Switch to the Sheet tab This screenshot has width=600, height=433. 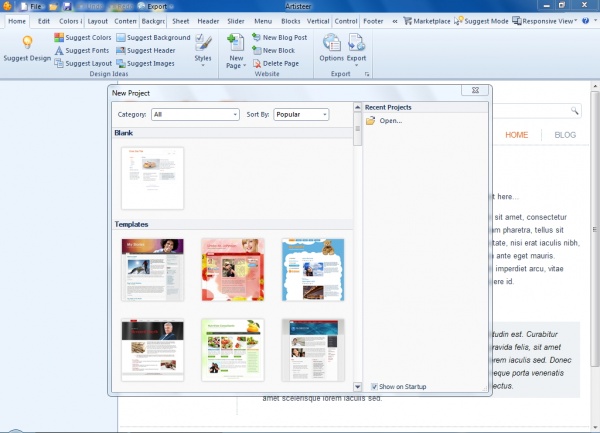(x=181, y=21)
